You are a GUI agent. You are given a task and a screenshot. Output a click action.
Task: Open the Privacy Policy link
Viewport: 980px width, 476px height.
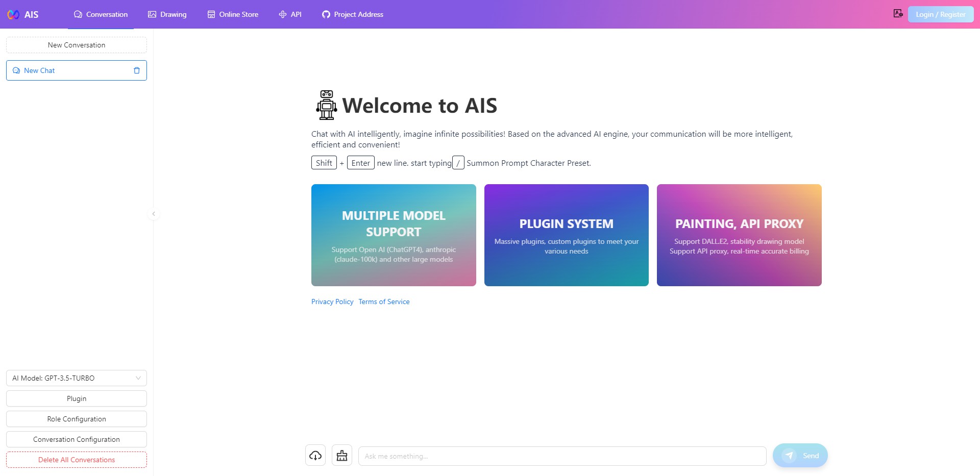(x=332, y=302)
